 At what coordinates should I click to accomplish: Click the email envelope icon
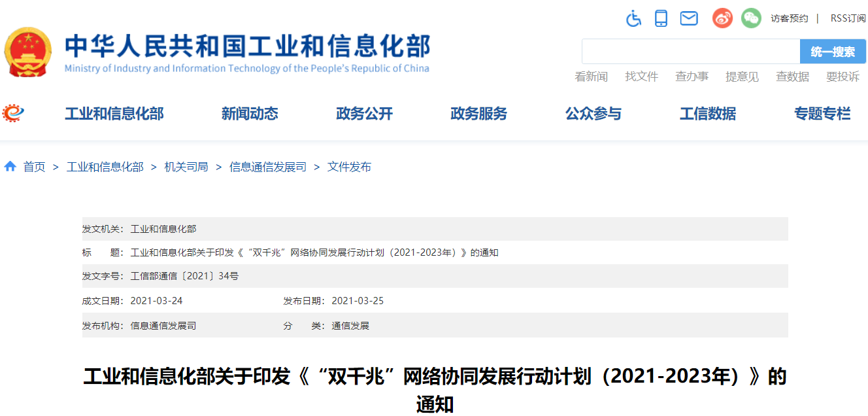click(688, 18)
